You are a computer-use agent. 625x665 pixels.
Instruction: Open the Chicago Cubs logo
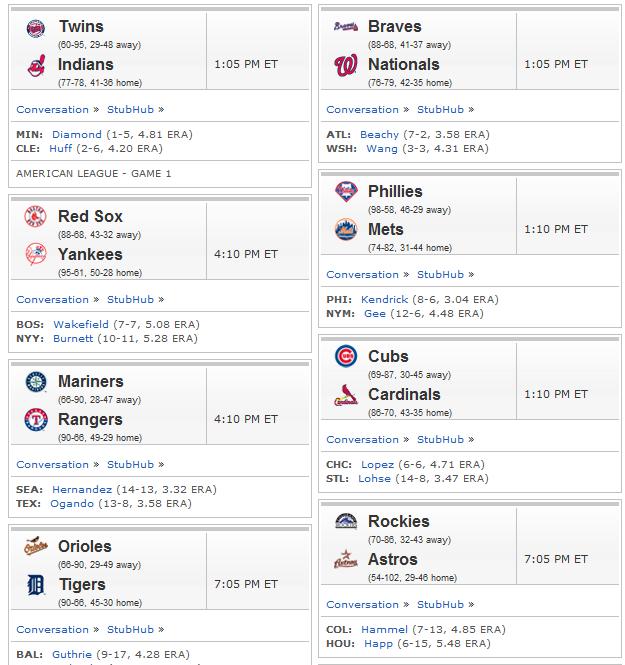pyautogui.click(x=346, y=356)
